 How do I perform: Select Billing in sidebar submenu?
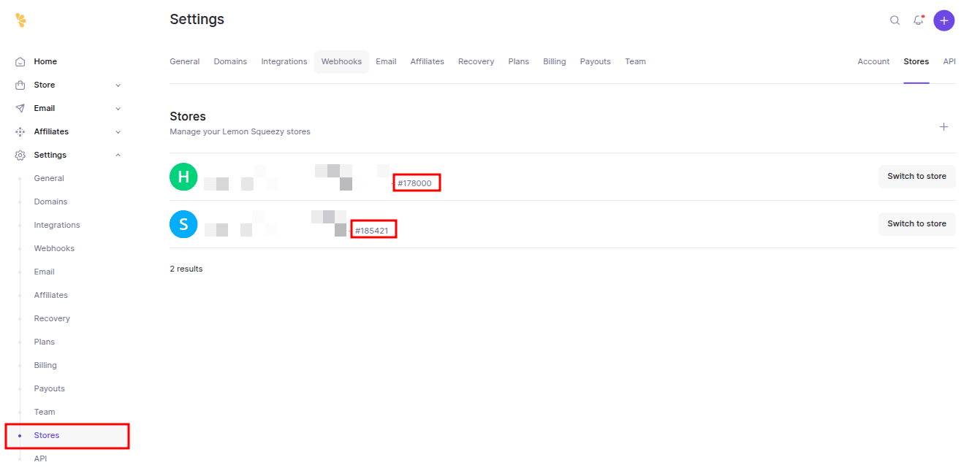coord(45,366)
